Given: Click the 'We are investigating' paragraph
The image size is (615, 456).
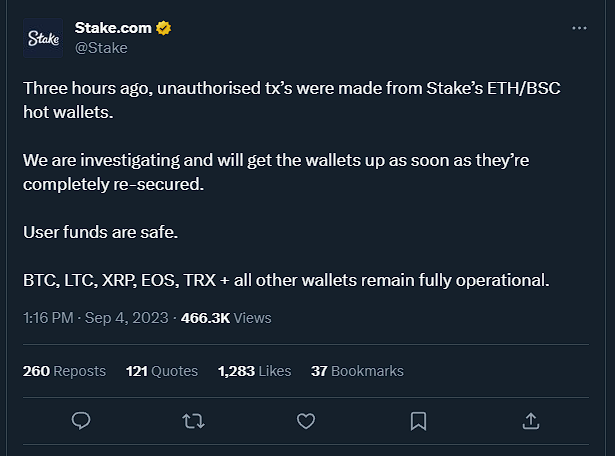Looking at the screenshot, I should [276, 172].
